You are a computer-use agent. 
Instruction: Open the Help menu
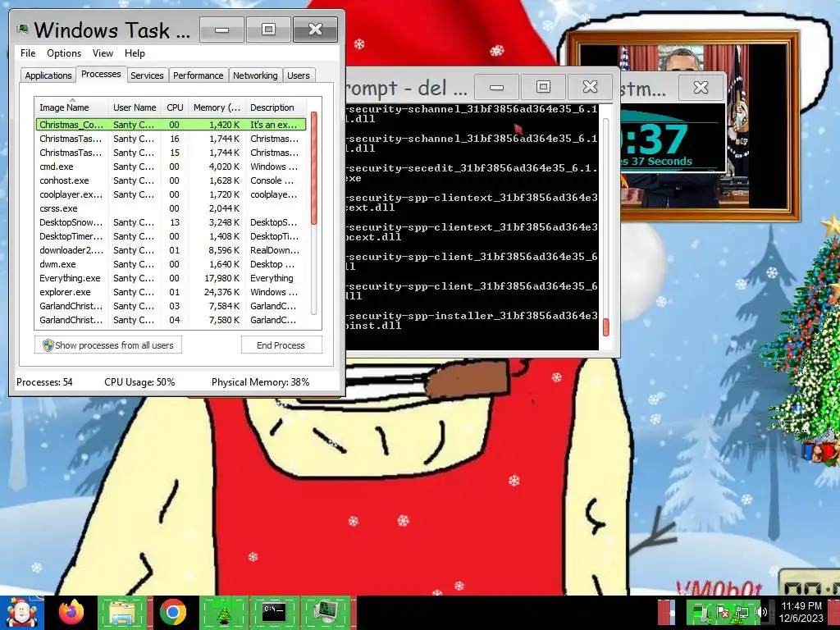pos(135,53)
